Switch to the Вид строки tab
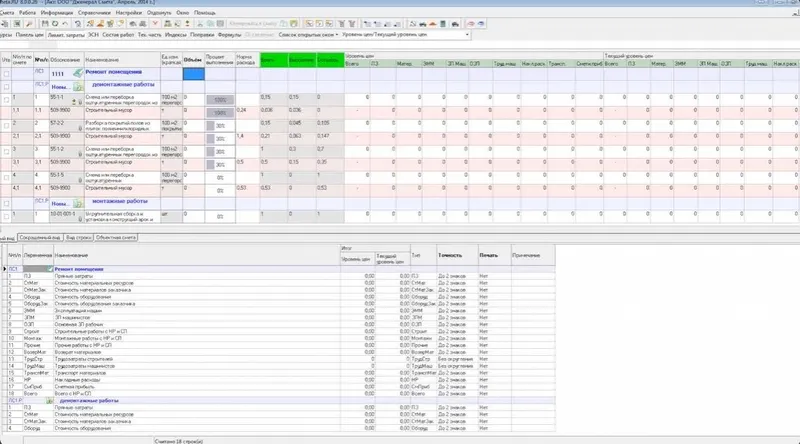 pyautogui.click(x=79, y=238)
